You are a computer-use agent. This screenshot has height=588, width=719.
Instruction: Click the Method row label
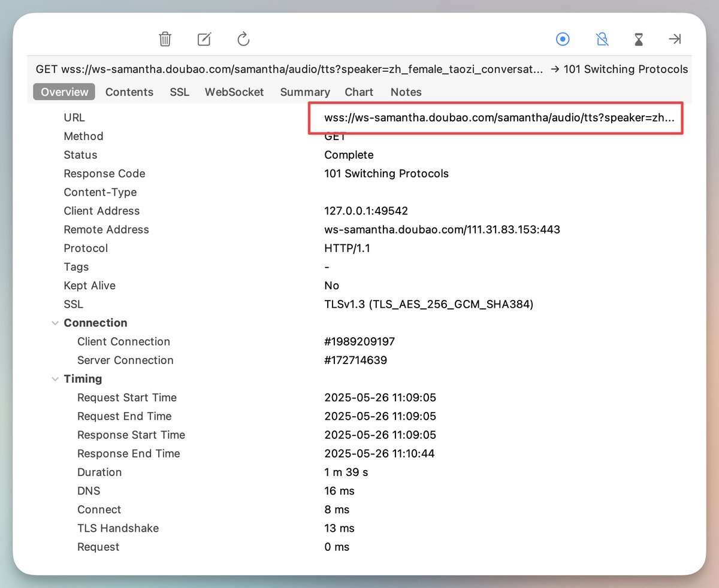click(x=83, y=137)
